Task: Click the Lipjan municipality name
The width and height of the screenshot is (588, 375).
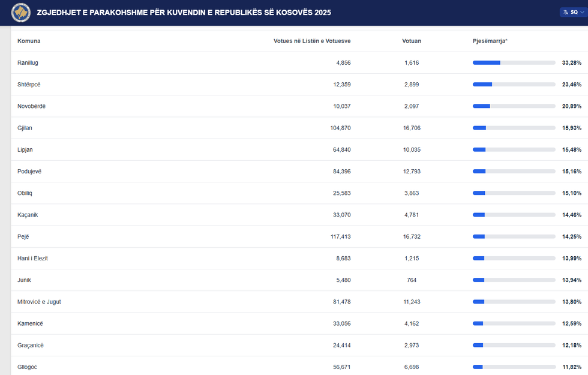Action: click(26, 149)
